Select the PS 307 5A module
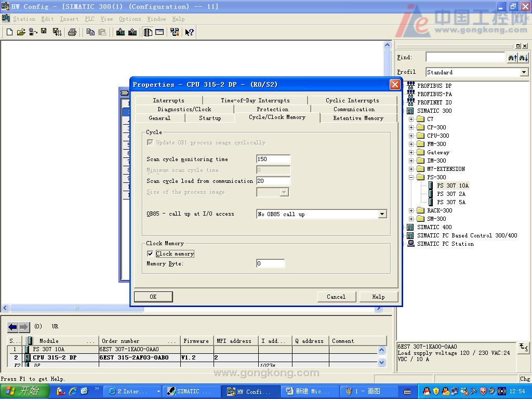This screenshot has width=532, height=399. tap(451, 202)
